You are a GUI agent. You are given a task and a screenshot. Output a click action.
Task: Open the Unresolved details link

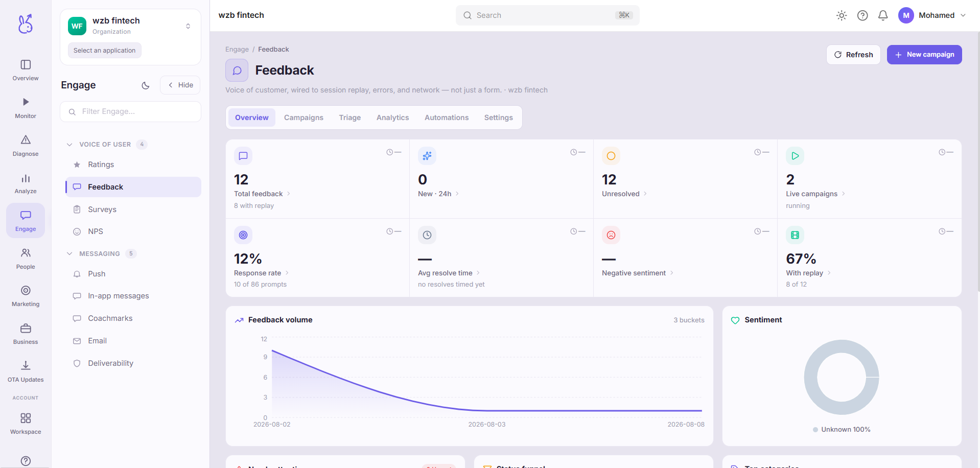point(624,194)
